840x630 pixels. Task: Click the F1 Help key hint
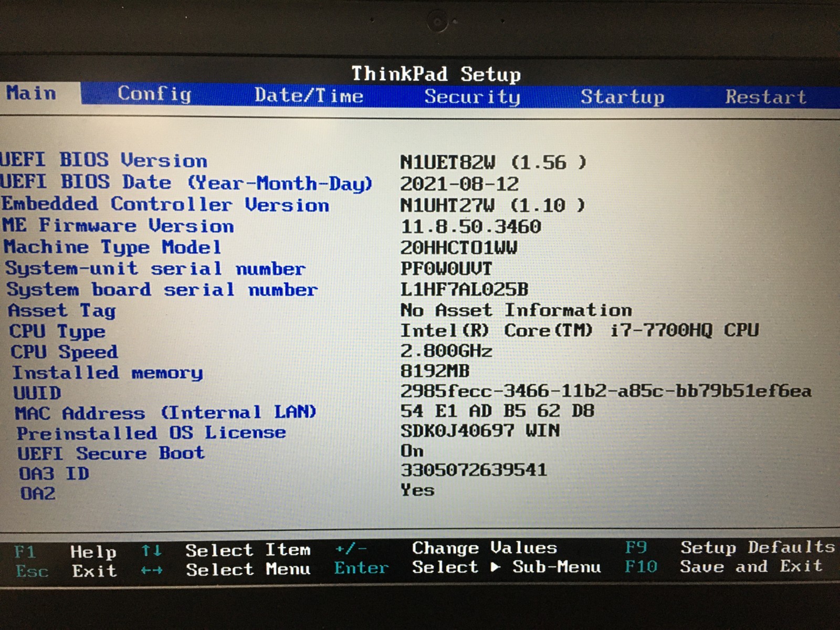click(65, 552)
